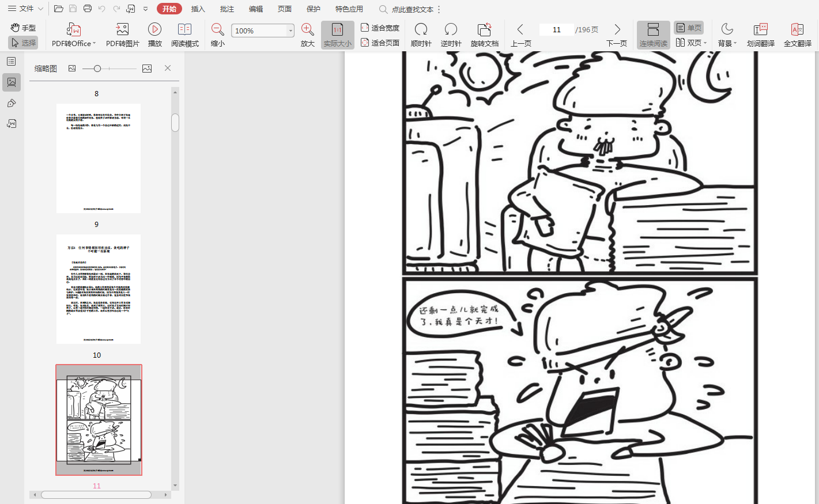Switch to the 保护 tab
Image resolution: width=819 pixels, height=504 pixels.
314,9
